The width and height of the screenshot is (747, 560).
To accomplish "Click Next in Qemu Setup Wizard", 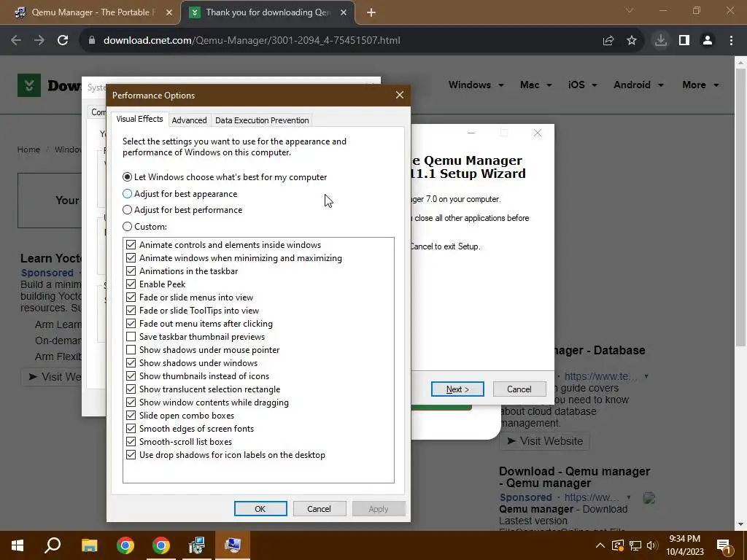I will pyautogui.click(x=457, y=389).
